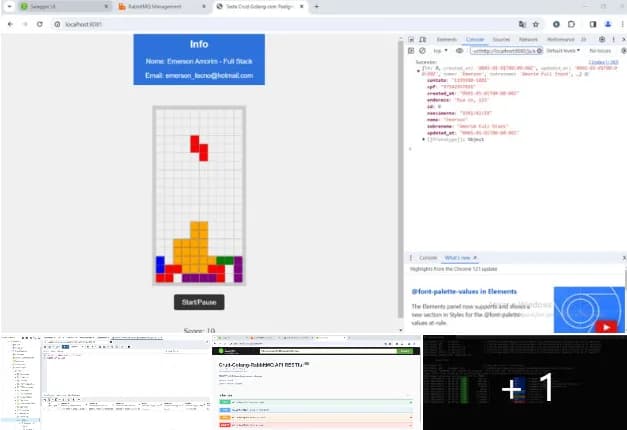Click the Info heading in the blue box

point(199,44)
